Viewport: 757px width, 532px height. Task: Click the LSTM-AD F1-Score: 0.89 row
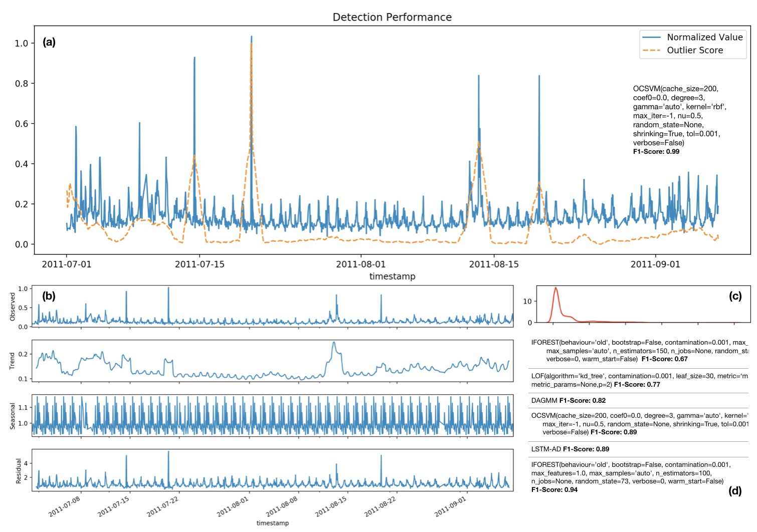click(571, 449)
